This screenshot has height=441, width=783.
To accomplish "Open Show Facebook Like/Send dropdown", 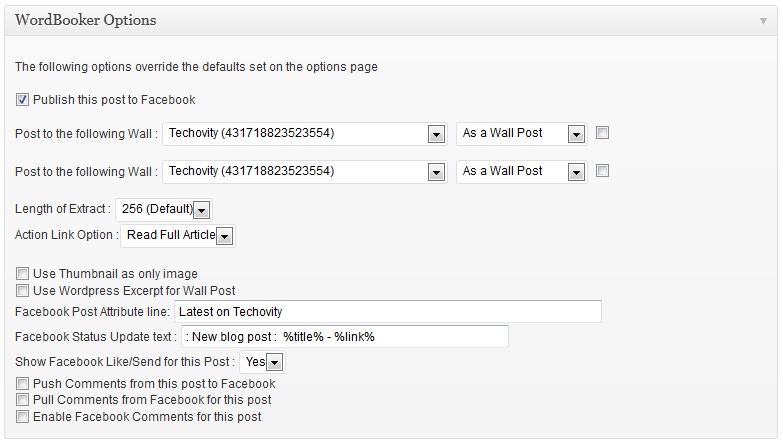I will [x=274, y=362].
